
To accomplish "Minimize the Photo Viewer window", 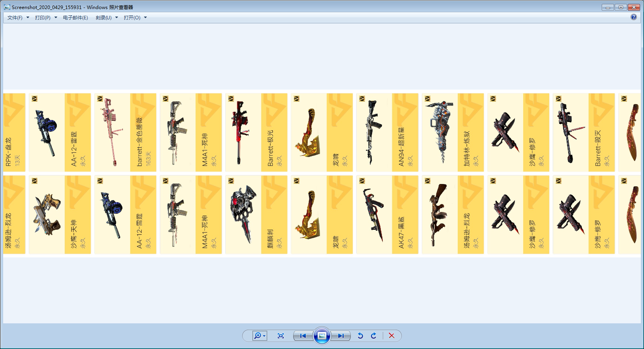I will (608, 7).
